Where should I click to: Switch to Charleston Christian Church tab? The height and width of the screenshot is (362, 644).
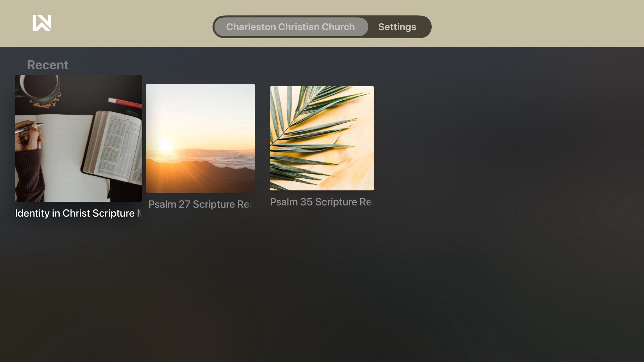coord(290,27)
